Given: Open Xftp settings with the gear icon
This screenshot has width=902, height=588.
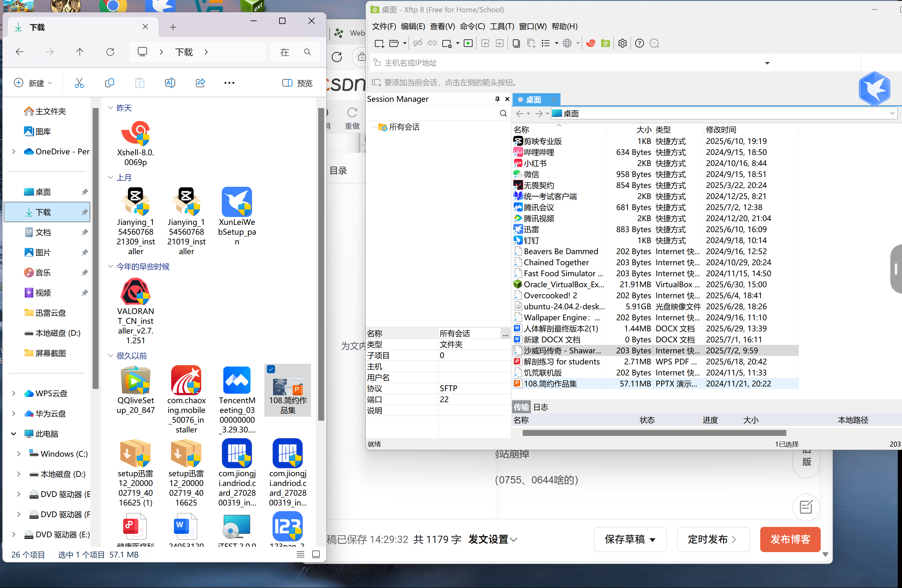Looking at the screenshot, I should coord(622,43).
